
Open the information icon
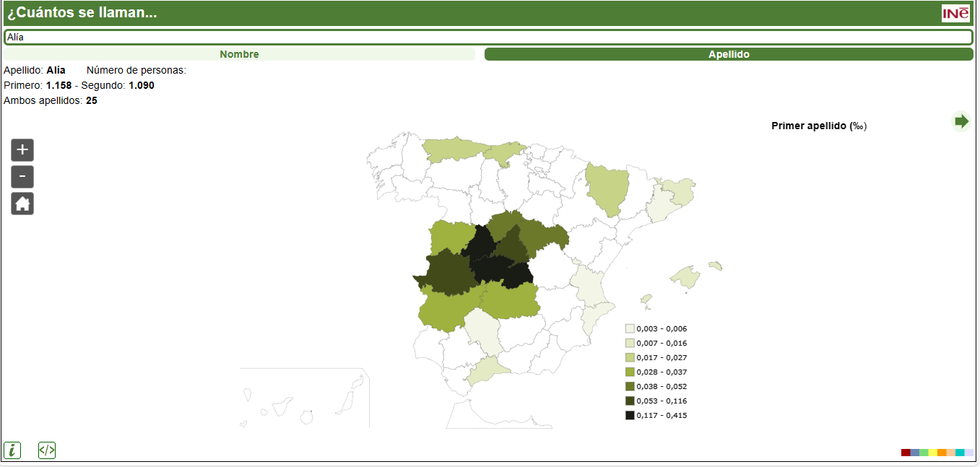tap(12, 450)
